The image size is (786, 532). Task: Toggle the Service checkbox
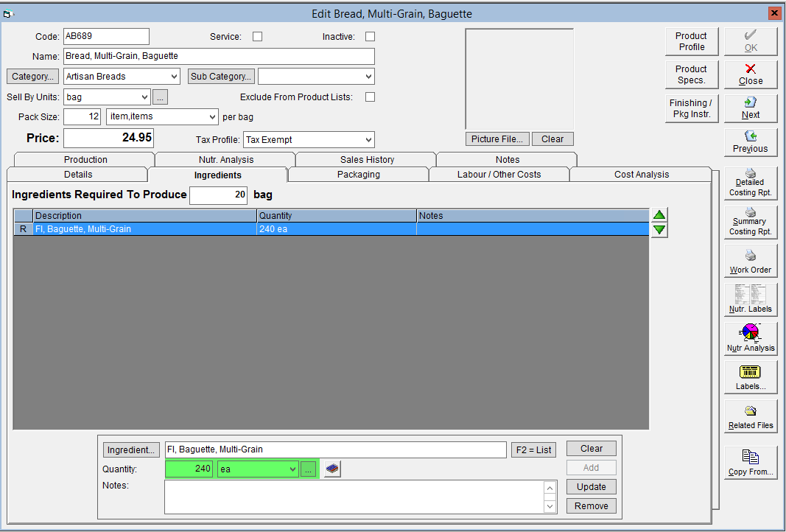(257, 37)
